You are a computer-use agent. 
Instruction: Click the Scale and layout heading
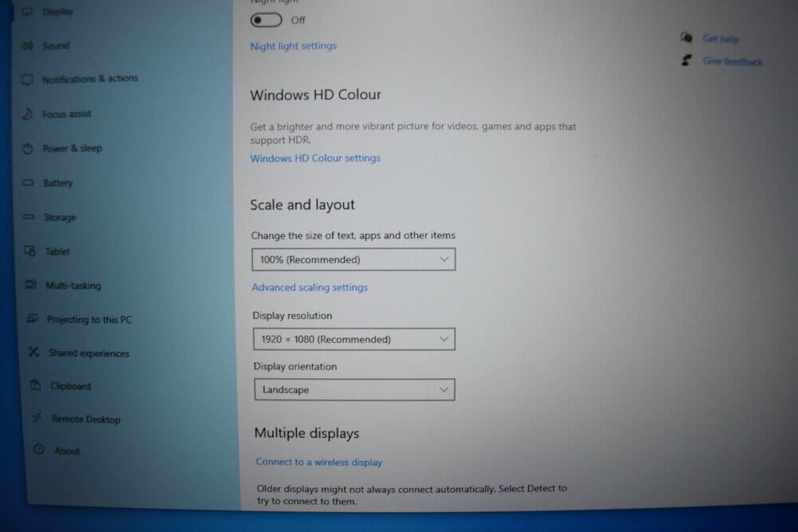coord(302,204)
